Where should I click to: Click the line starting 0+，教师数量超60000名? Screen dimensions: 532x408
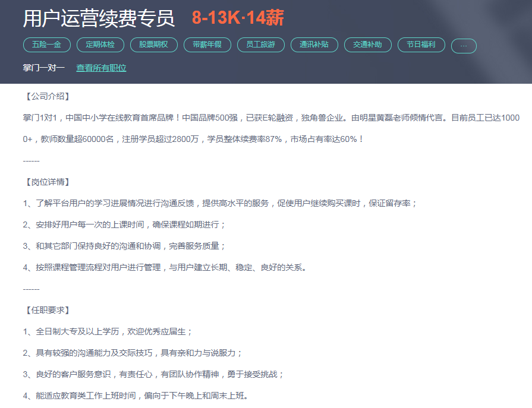193,140
